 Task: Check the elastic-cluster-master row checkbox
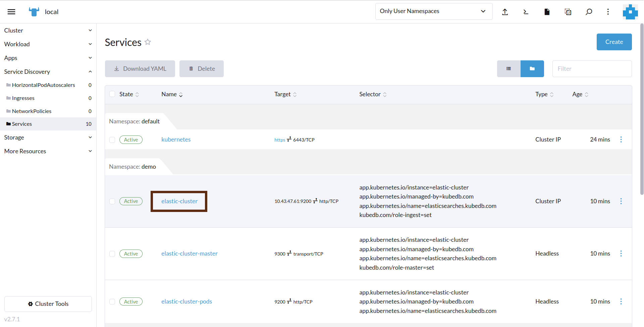[x=112, y=254]
